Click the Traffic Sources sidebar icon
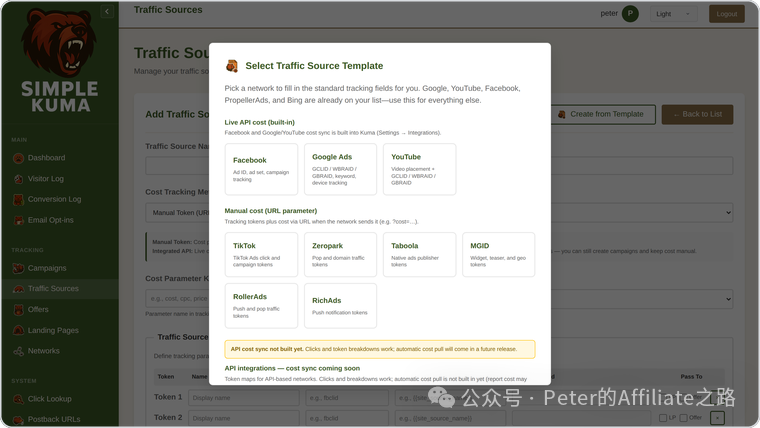Image resolution: width=760 pixels, height=428 pixels. 18,289
